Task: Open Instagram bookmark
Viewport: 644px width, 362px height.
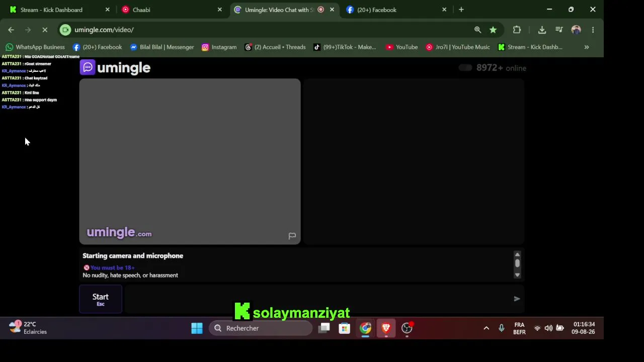Action: (x=219, y=47)
